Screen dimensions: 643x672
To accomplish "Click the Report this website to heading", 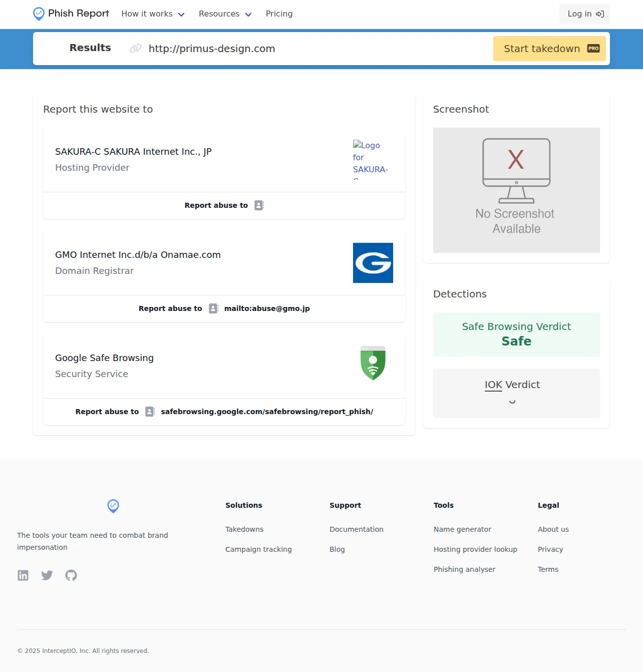I will point(98,109).
